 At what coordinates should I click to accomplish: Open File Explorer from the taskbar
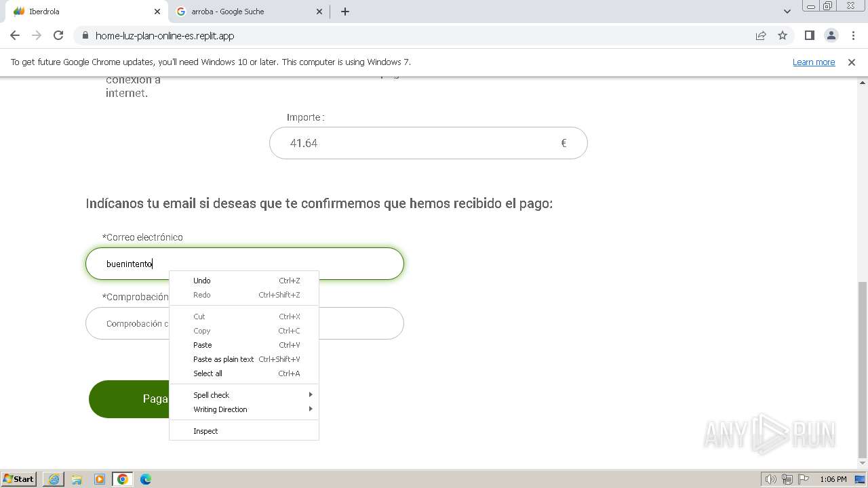[77, 479]
